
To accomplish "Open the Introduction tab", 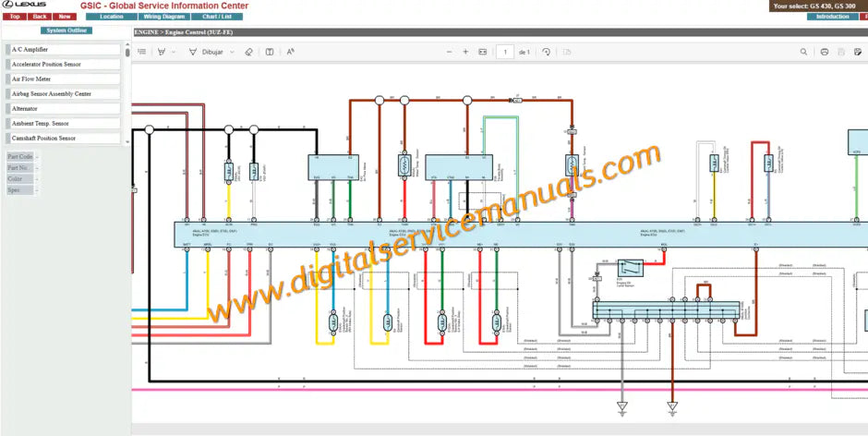I will coord(832,17).
